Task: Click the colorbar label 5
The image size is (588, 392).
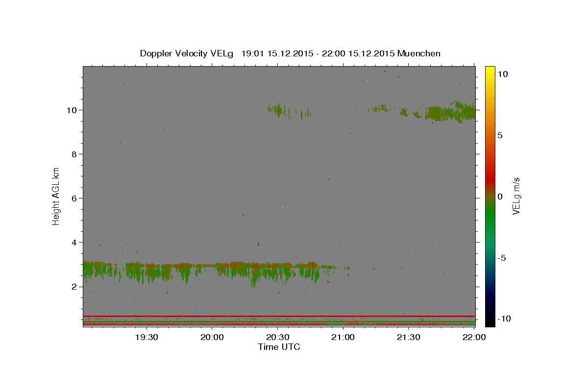Action: (x=500, y=135)
